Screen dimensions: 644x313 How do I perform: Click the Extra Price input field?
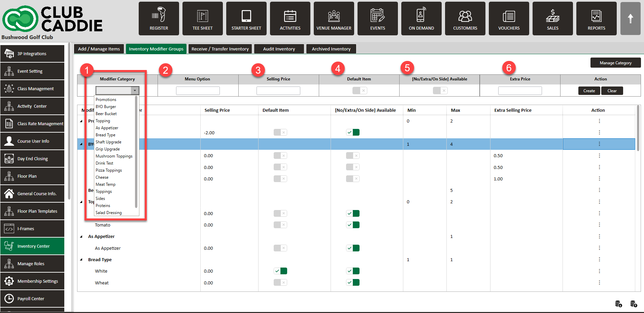(520, 91)
